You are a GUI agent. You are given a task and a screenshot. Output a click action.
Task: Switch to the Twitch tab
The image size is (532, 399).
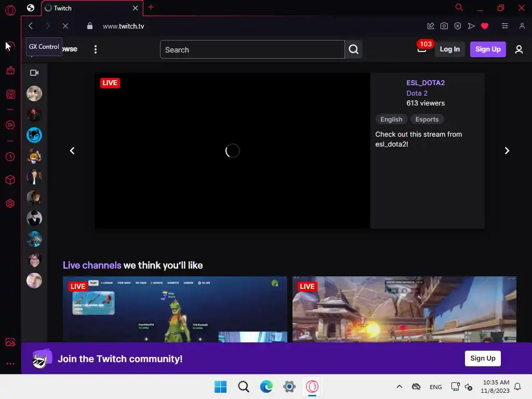(91, 8)
